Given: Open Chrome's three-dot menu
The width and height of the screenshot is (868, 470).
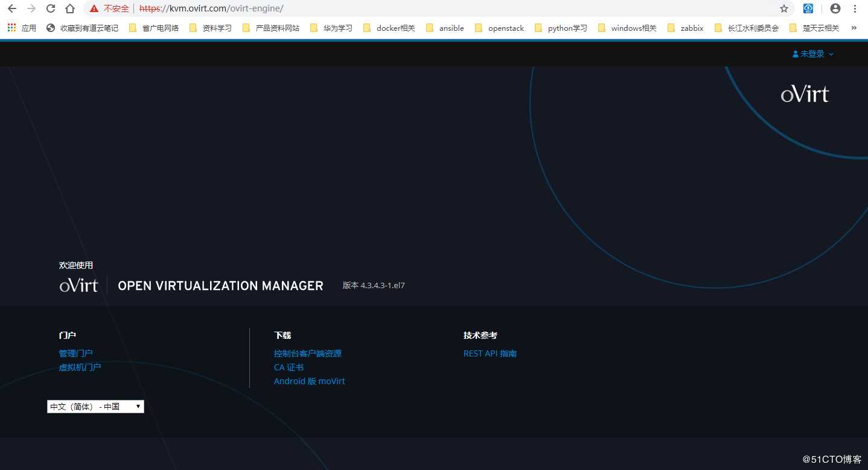Looking at the screenshot, I should 855,8.
